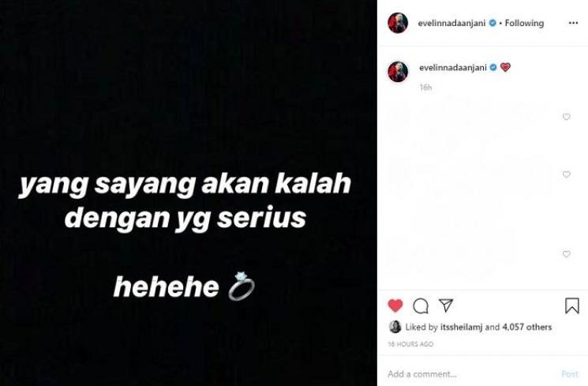
Task: Click evelinnadaanjani username in caption
Action: (452, 68)
